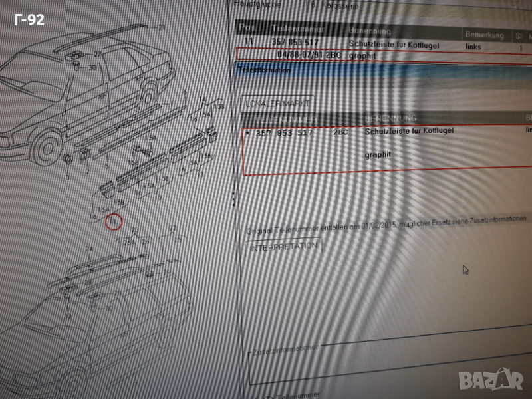Click the Teilenummer column header in top table
Screen dimensions: 532x399
coord(297,30)
